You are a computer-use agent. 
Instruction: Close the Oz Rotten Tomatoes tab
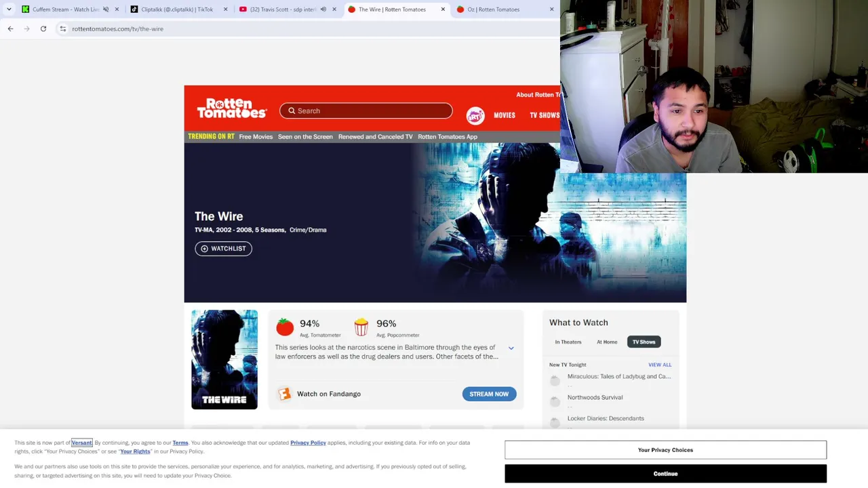[551, 9]
